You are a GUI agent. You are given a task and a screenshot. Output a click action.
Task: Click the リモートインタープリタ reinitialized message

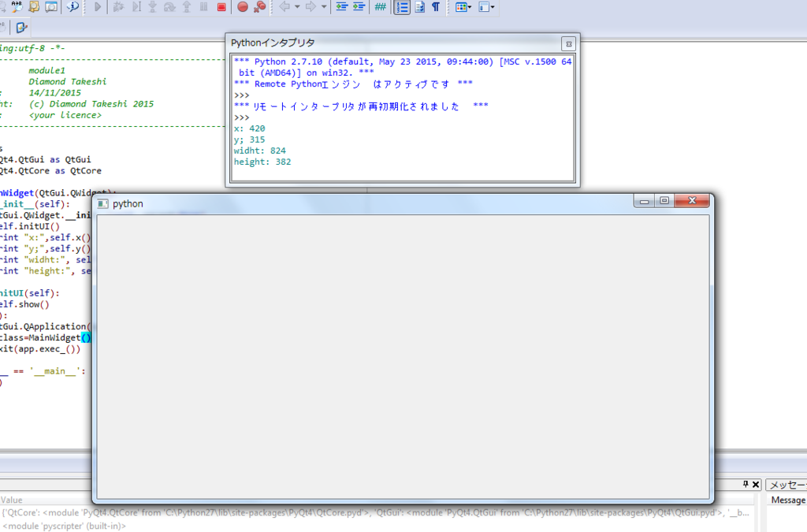coord(361,106)
